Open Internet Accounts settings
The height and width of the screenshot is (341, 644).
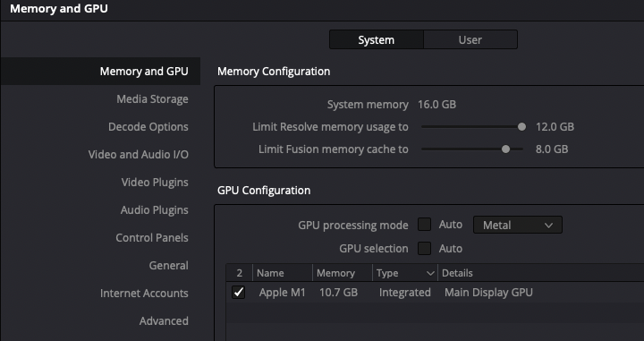tap(144, 293)
